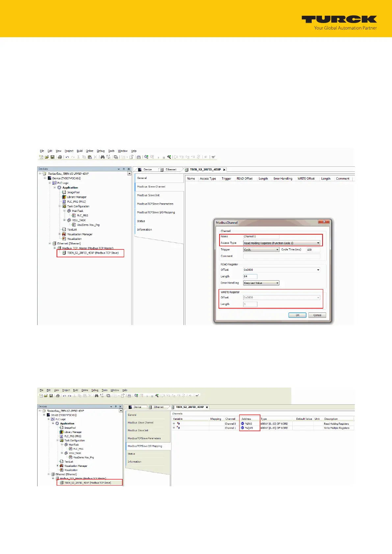Open the File menu in the ModbusChannel screenshot
This screenshot has height=554, width=392.
tap(42, 151)
